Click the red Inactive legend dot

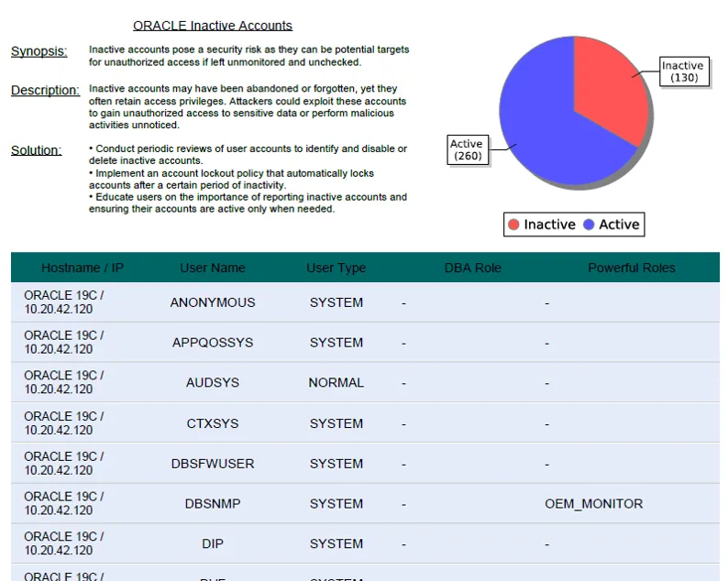pos(513,225)
